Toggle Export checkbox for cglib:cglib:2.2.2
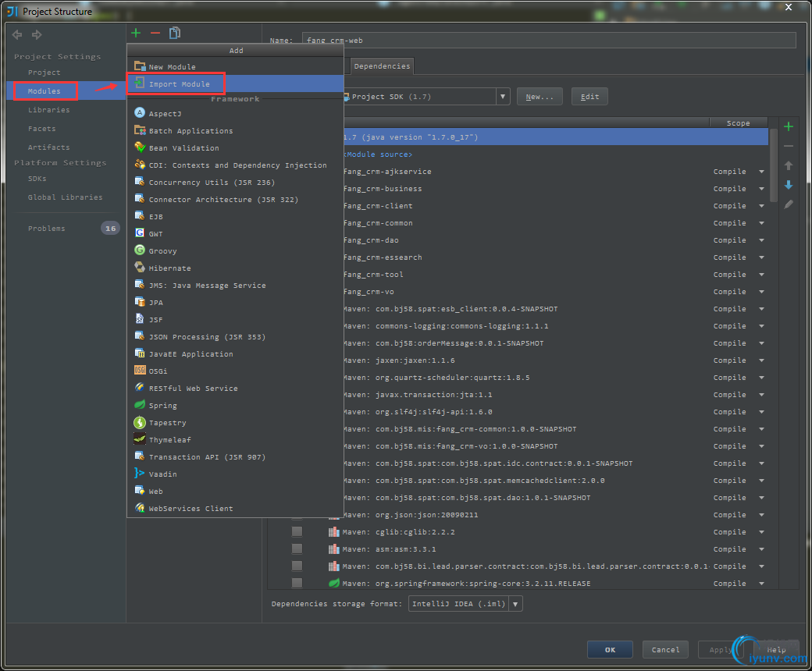812x671 pixels. pos(297,531)
